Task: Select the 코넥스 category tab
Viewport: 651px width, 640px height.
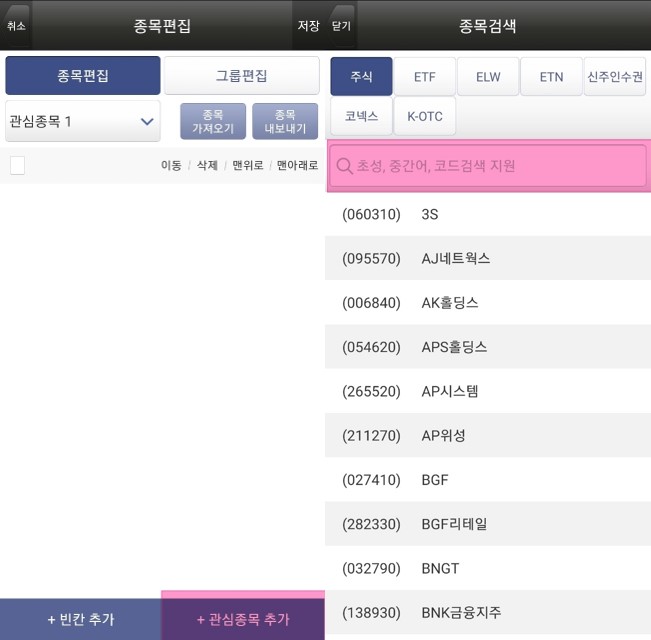Action: 361,116
